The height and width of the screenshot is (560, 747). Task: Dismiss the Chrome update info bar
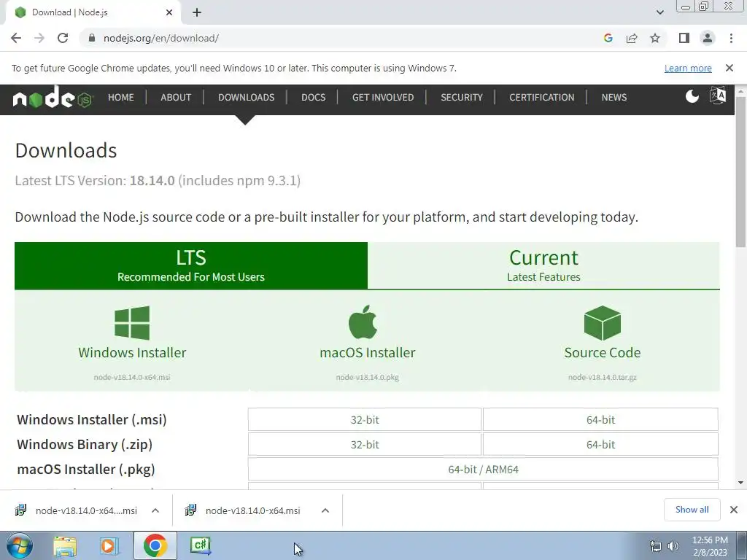pos(729,68)
